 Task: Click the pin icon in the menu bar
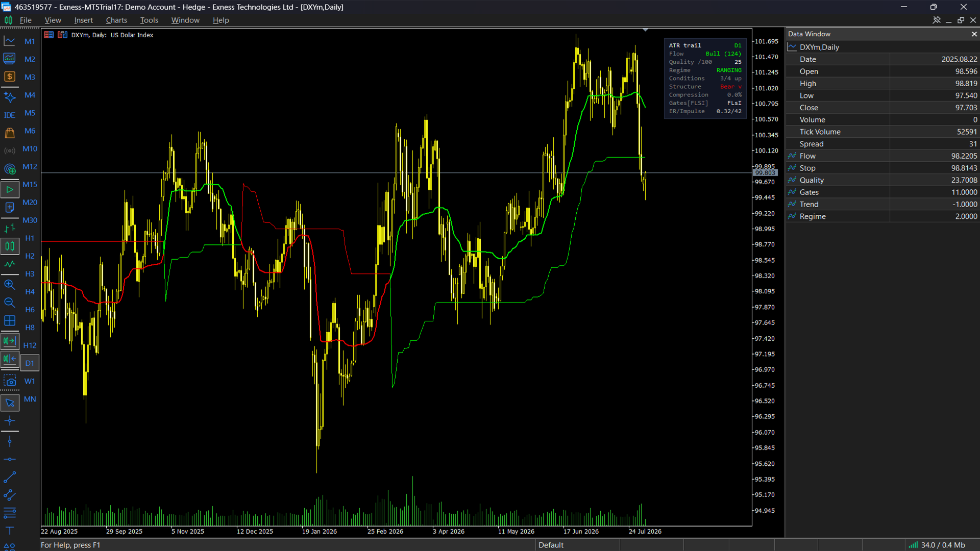click(937, 20)
